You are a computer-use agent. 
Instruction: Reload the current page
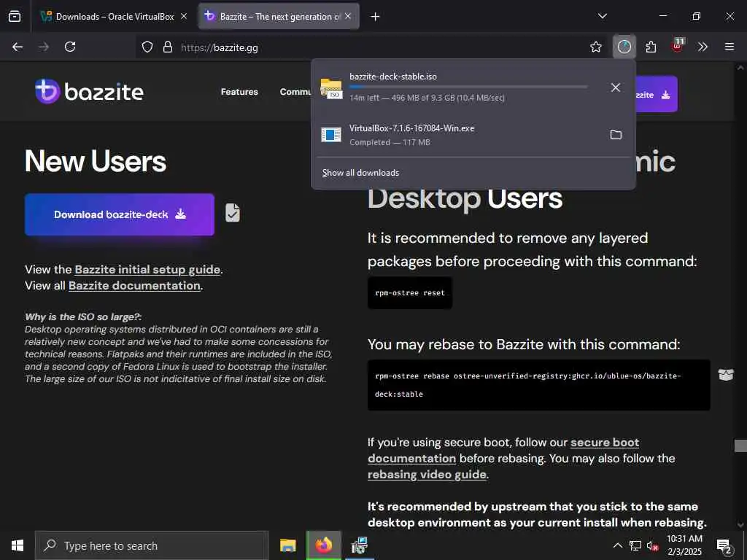tap(70, 47)
